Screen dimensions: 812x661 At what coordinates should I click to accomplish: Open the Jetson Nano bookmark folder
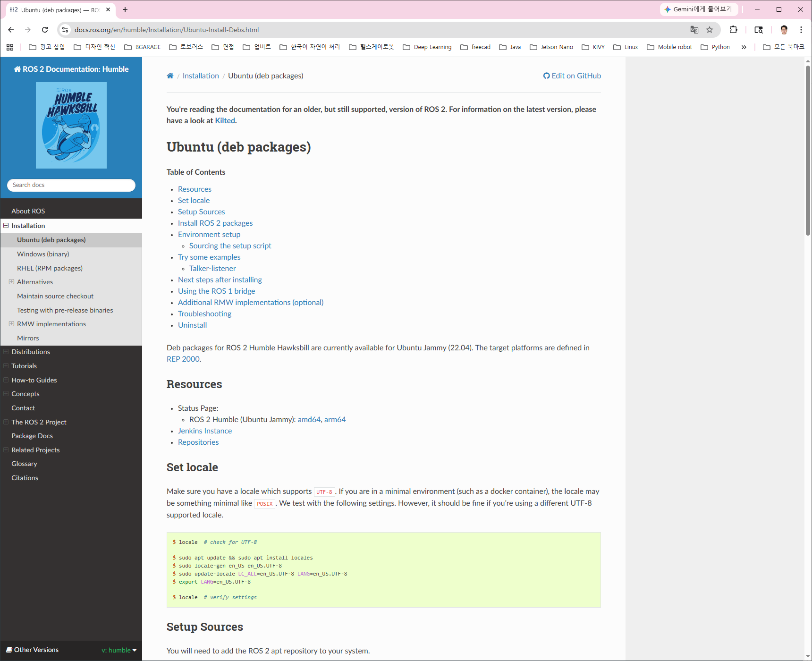click(551, 47)
